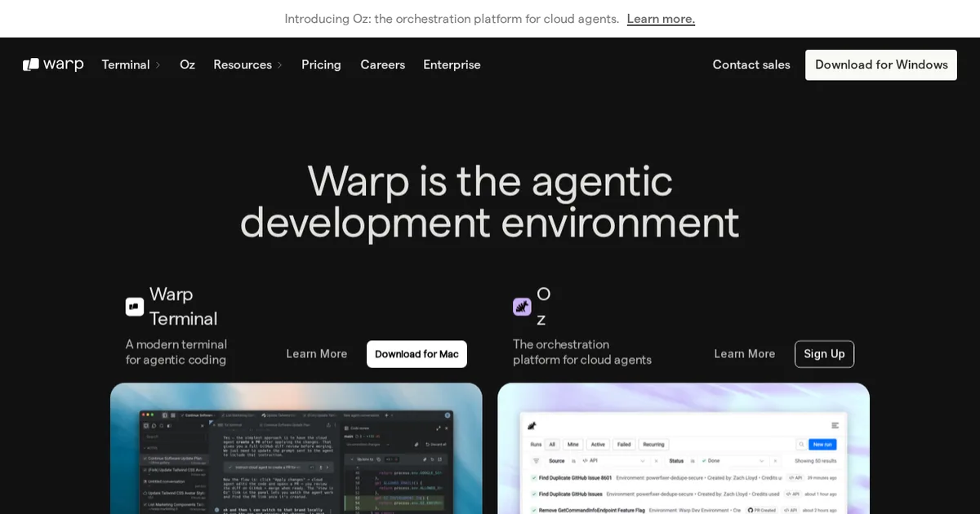Screen dimensions: 980x514
Task: Go to the Pricing page
Action: [x=321, y=64]
